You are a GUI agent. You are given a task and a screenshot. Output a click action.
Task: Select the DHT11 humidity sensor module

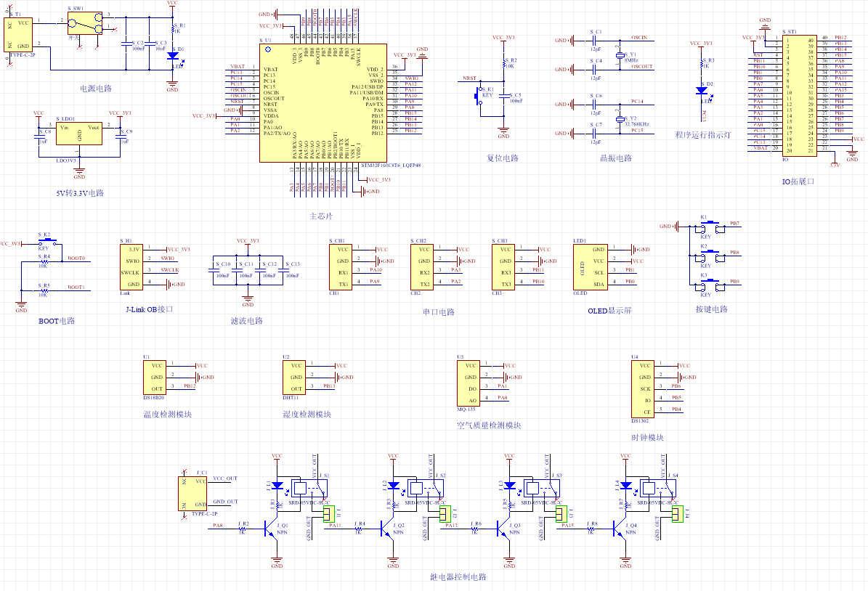click(294, 378)
